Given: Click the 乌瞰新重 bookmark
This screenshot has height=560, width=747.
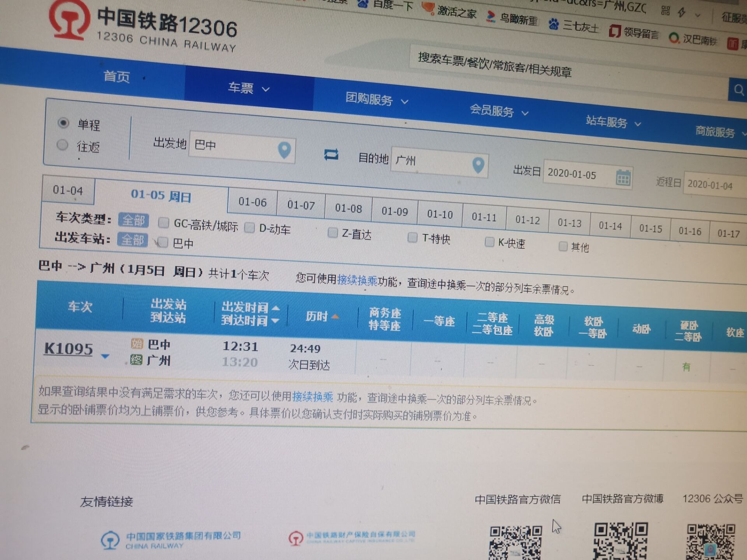Looking at the screenshot, I should [x=512, y=18].
